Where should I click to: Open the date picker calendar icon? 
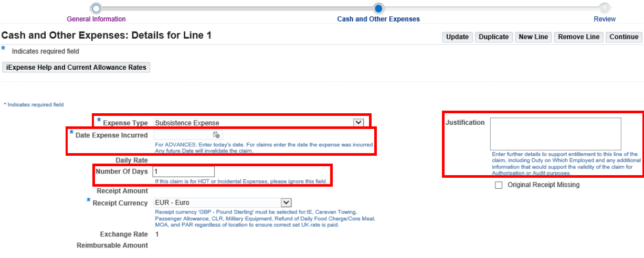[x=216, y=135]
